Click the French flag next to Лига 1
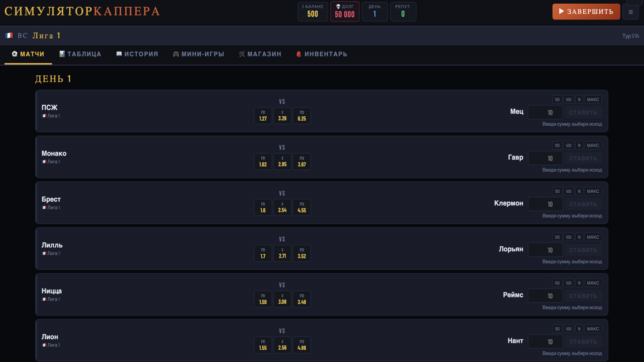Image resolution: width=644 pixels, height=362 pixels. 9,35
